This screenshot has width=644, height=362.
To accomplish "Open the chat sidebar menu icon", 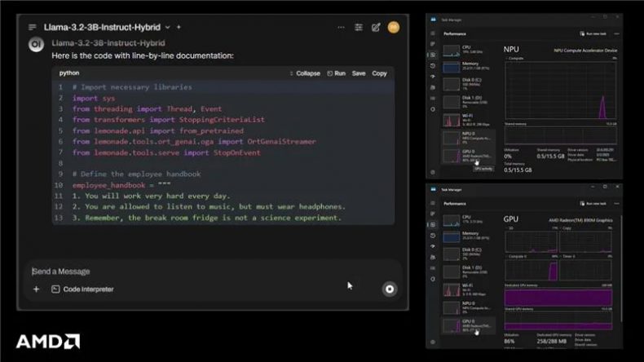I will tap(33, 27).
